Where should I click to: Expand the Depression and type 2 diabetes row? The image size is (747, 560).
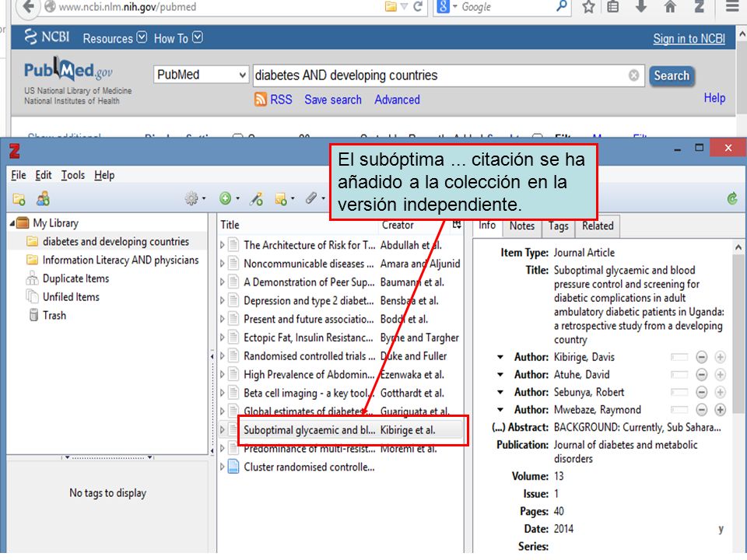[222, 300]
